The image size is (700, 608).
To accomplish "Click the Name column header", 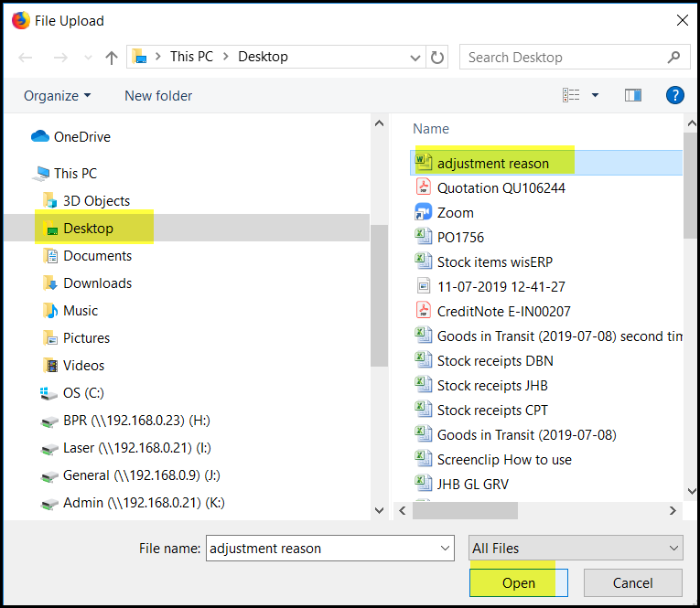I will point(431,129).
